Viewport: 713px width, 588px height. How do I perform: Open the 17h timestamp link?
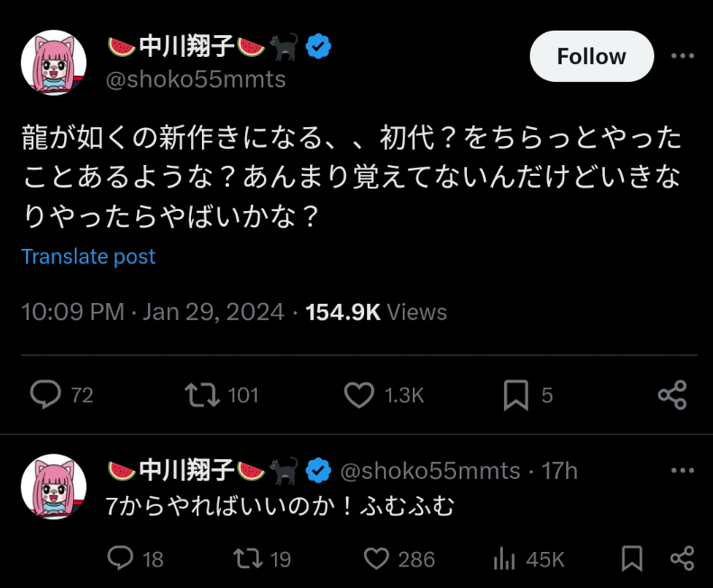[x=559, y=471]
